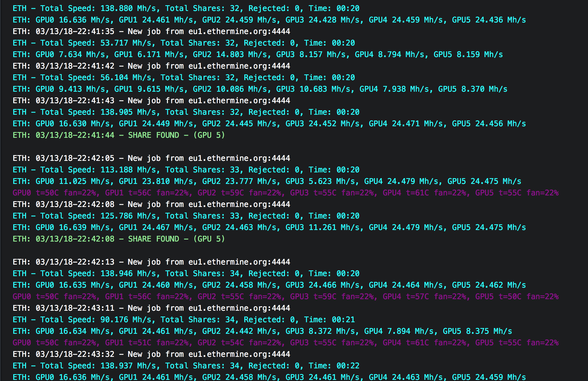Click the 22:43:11 New job line

[x=152, y=308]
